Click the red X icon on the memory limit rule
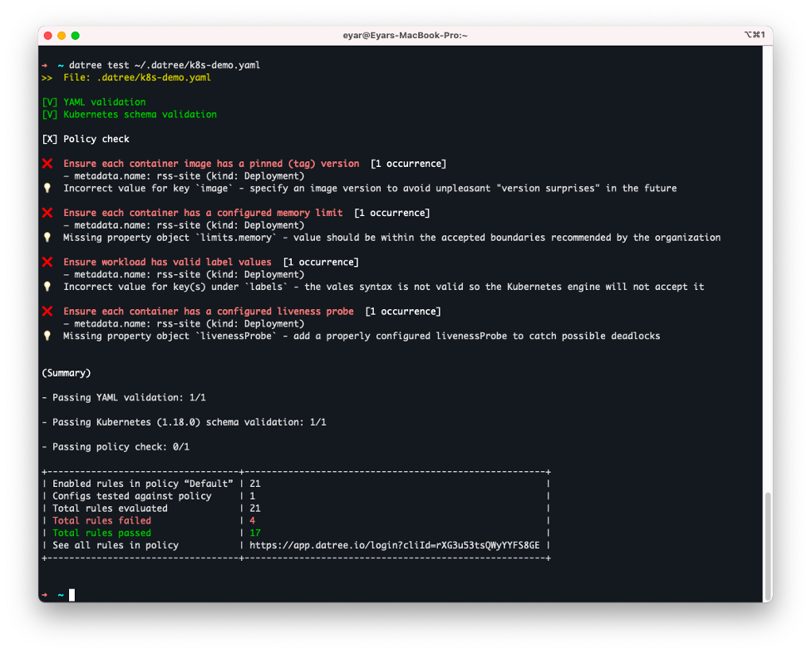The width and height of the screenshot is (812, 654). point(47,212)
